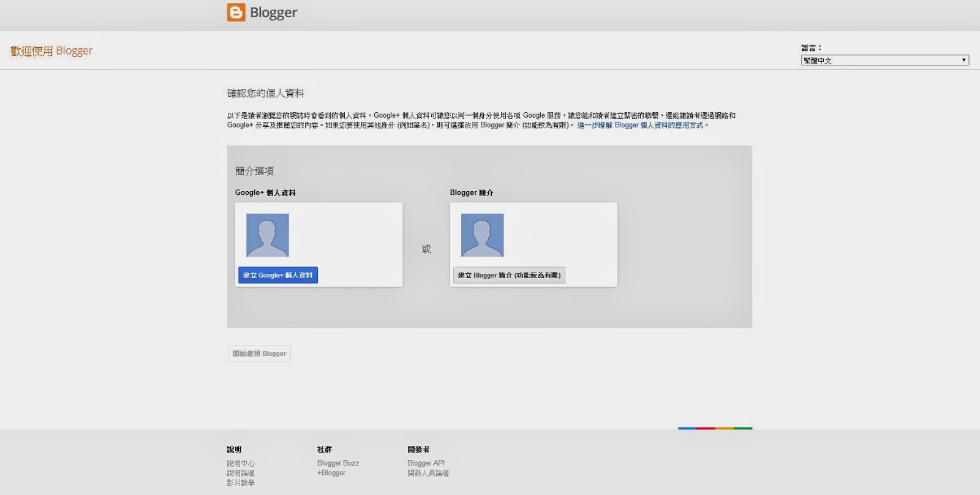Select the Blogger 簡介 option heading

click(471, 192)
